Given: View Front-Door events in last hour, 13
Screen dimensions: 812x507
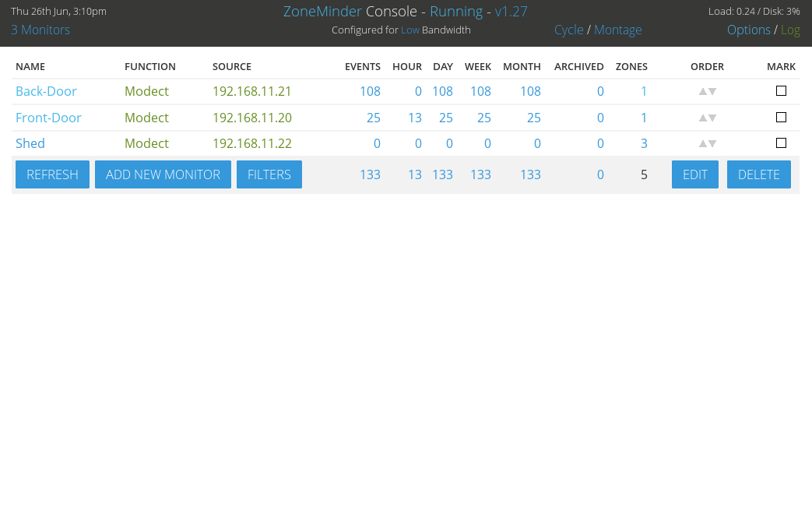Looking at the screenshot, I should (x=415, y=118).
